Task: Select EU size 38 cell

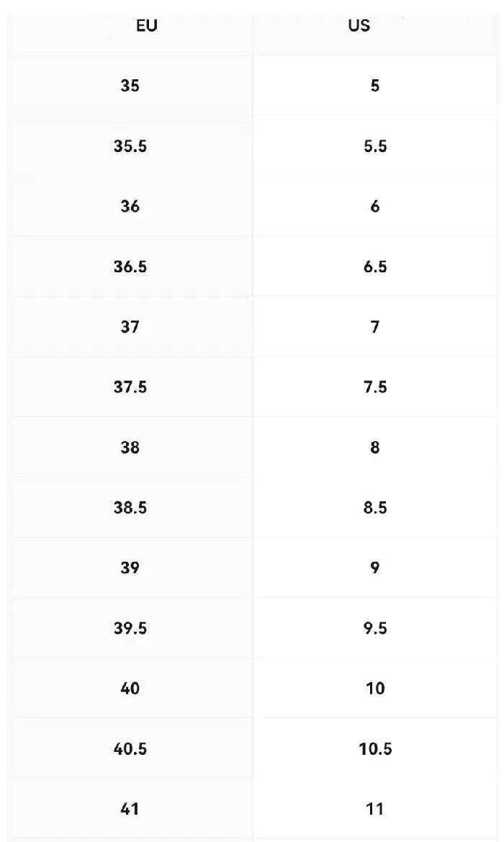Action: (130, 447)
